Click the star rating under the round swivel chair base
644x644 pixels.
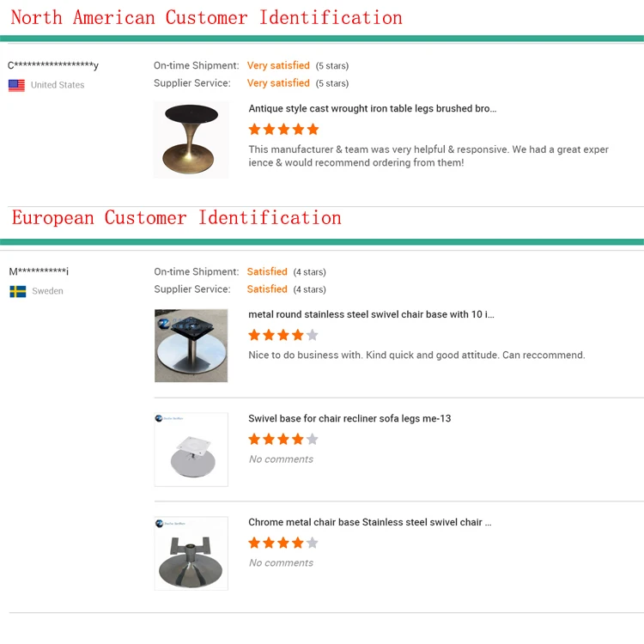283,335
